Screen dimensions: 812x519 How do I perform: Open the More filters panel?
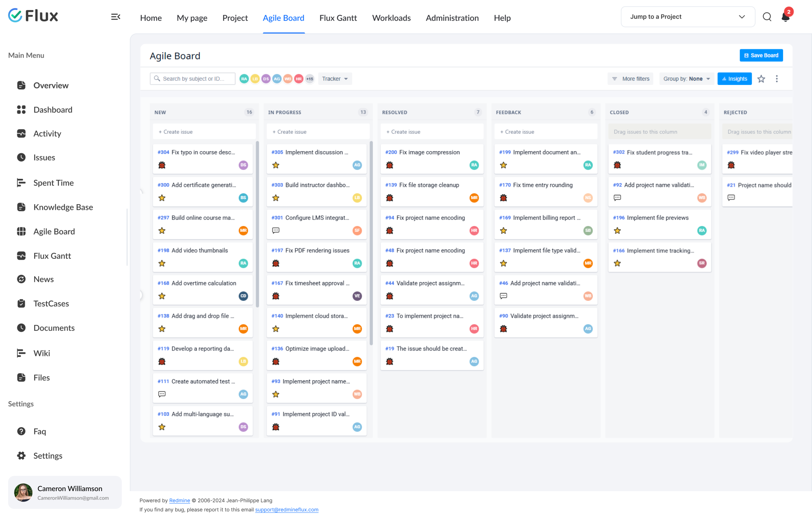[630, 79]
